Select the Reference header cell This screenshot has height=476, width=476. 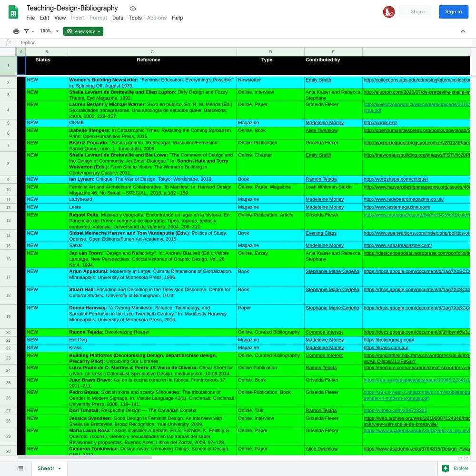pos(152,66)
